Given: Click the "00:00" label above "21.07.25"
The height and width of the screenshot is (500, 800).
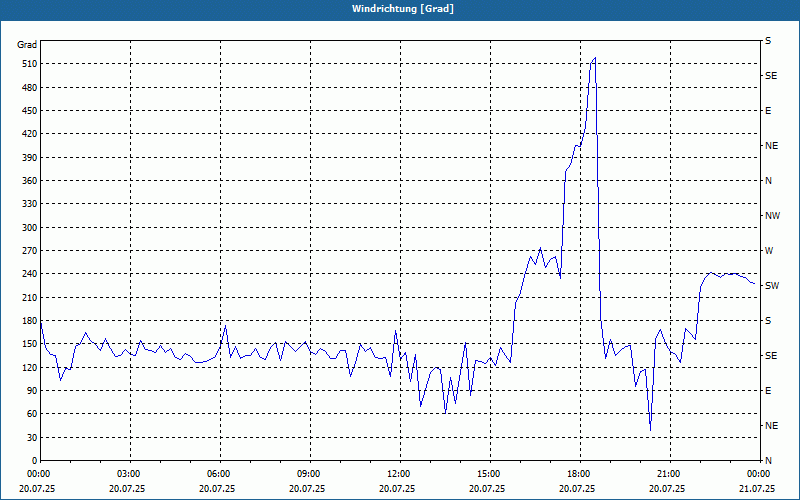Looking at the screenshot, I should [x=758, y=474].
